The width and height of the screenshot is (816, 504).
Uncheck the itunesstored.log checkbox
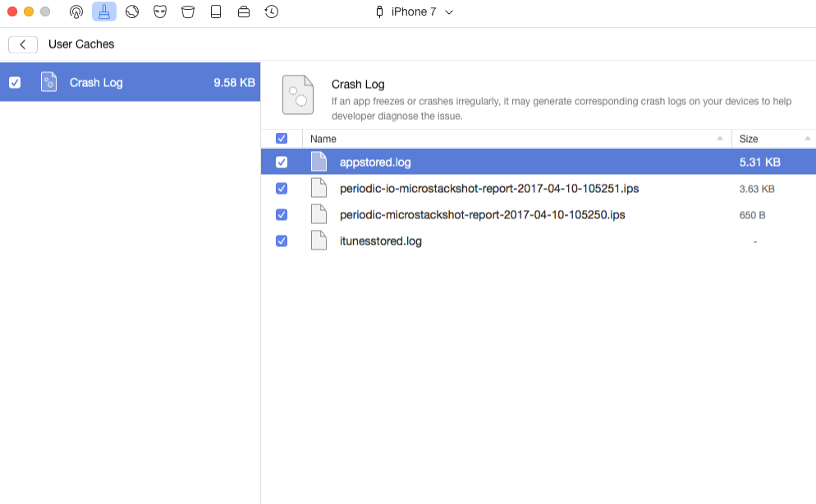(282, 241)
